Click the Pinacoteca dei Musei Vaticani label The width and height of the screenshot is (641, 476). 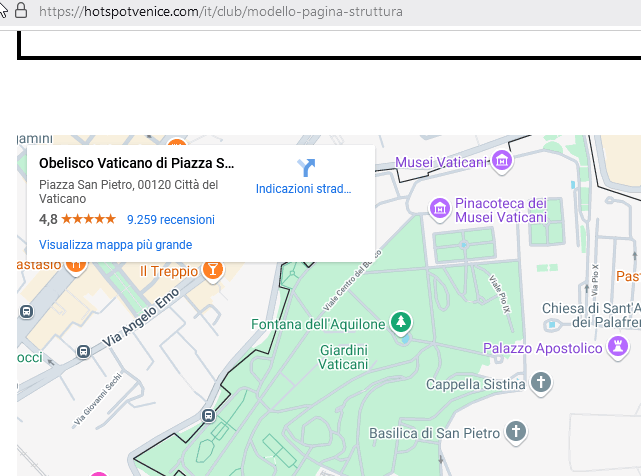[x=501, y=210]
